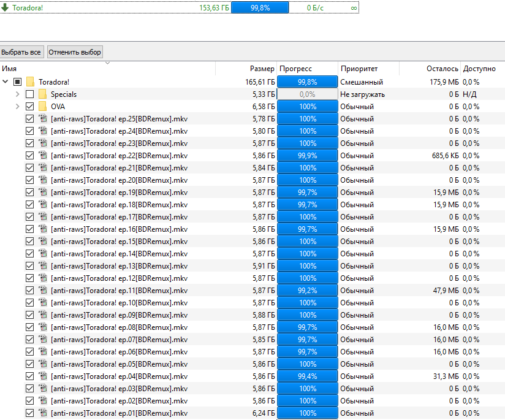
Task: Click the ep.07 mkv file icon
Action: point(43,339)
